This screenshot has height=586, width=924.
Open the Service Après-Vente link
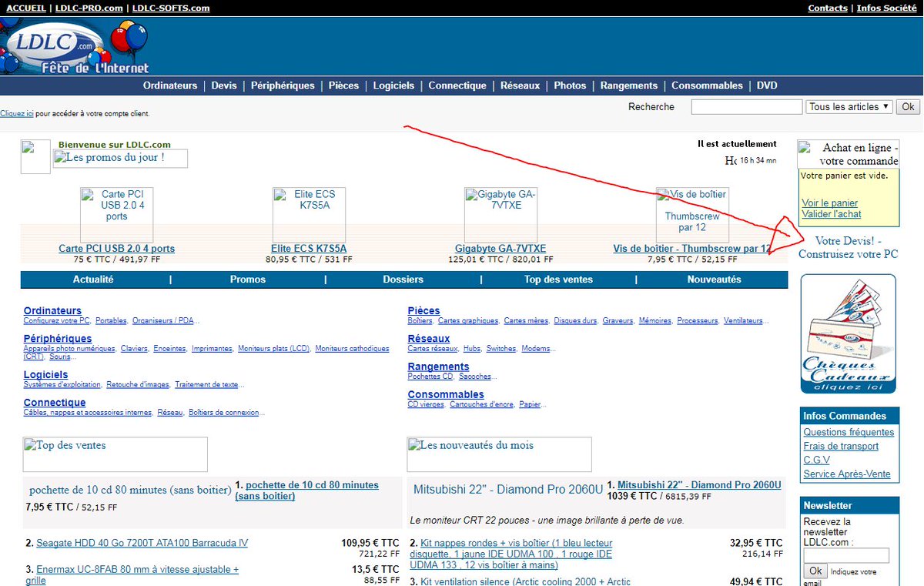[x=847, y=474]
